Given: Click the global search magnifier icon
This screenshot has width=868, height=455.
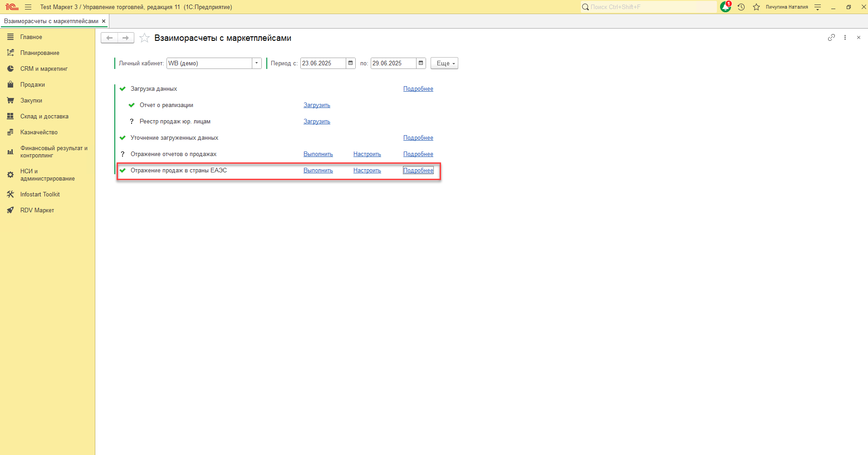Looking at the screenshot, I should (585, 7).
